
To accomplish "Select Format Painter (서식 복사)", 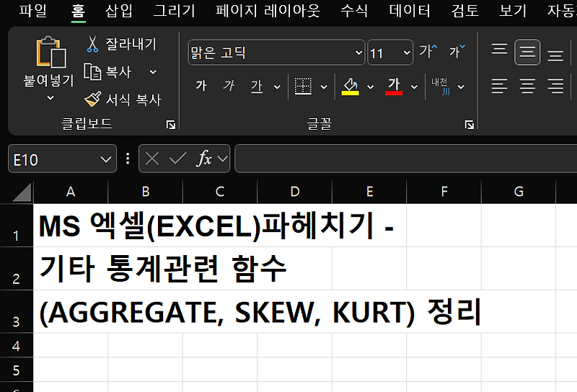I will click(123, 99).
